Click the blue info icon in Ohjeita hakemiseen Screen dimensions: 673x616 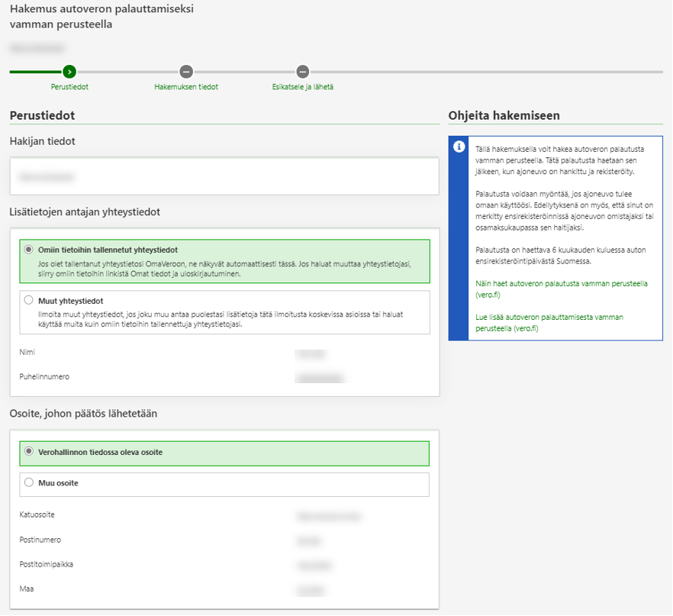(459, 147)
